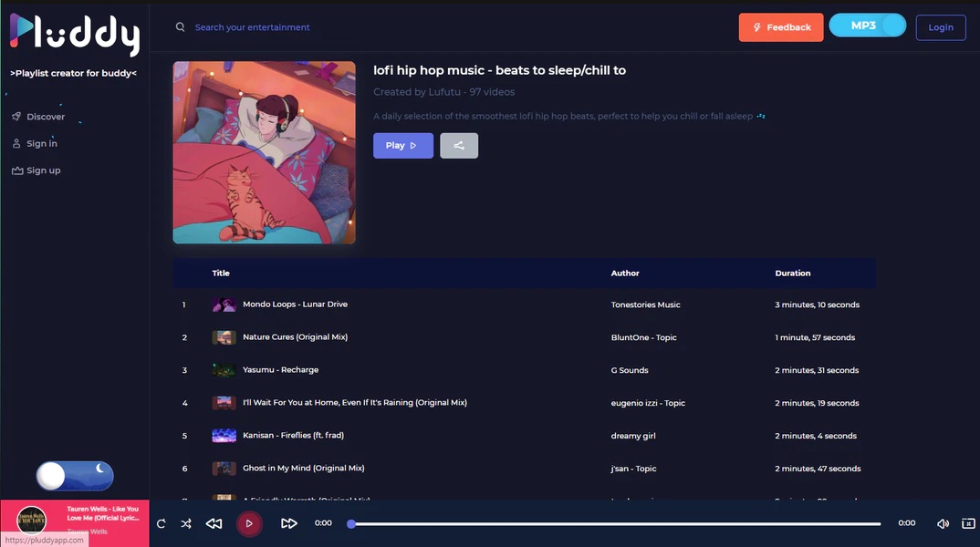The image size is (980, 547).
Task: Toggle the MP3 switch
Action: point(868,26)
